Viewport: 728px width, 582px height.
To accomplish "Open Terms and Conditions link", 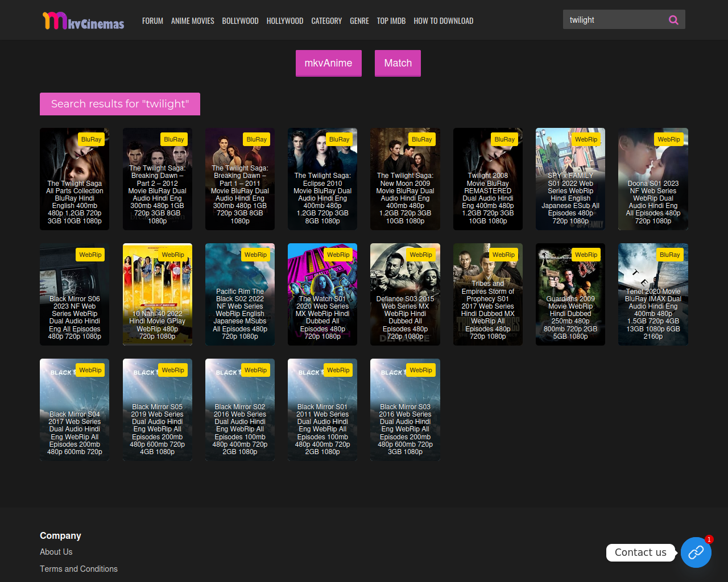I will 79,569.
